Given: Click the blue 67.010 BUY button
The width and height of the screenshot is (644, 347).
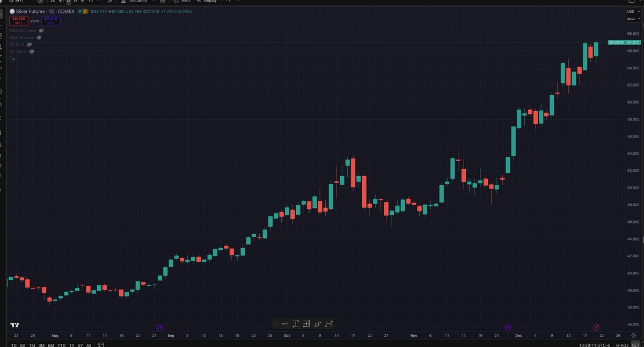Looking at the screenshot, I should click(51, 21).
